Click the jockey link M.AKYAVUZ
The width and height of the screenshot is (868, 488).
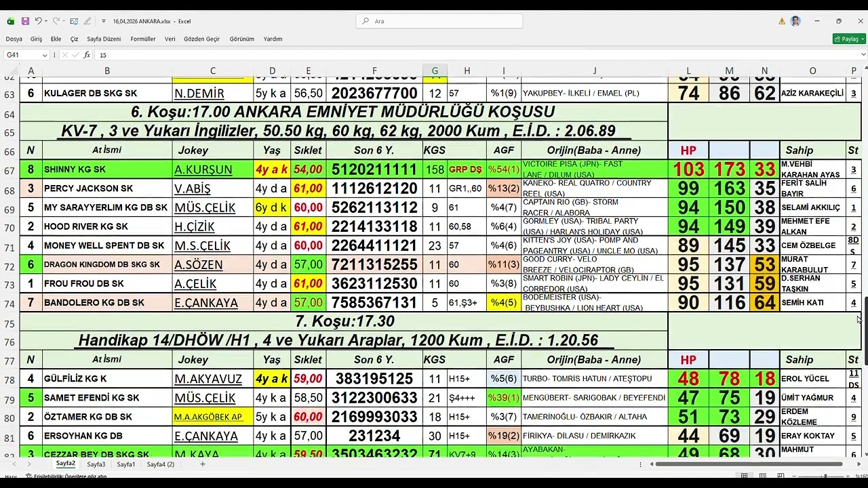point(208,379)
